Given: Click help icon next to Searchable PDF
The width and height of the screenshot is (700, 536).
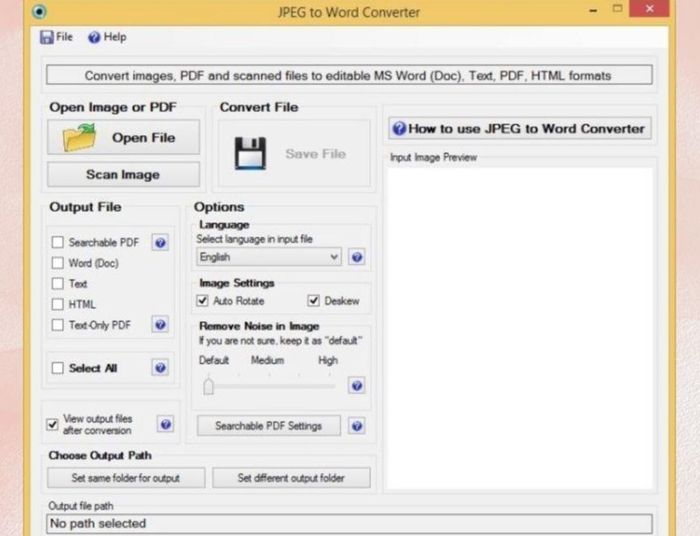Looking at the screenshot, I should pyautogui.click(x=160, y=243).
